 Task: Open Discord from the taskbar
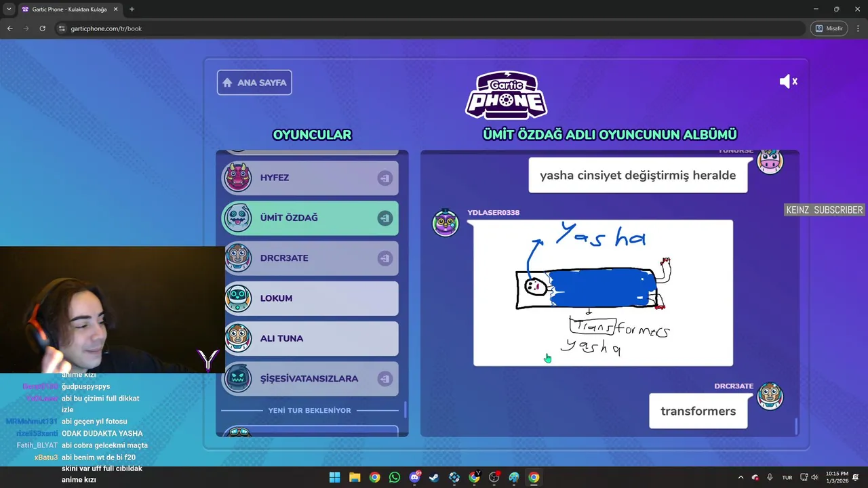pyautogui.click(x=414, y=477)
